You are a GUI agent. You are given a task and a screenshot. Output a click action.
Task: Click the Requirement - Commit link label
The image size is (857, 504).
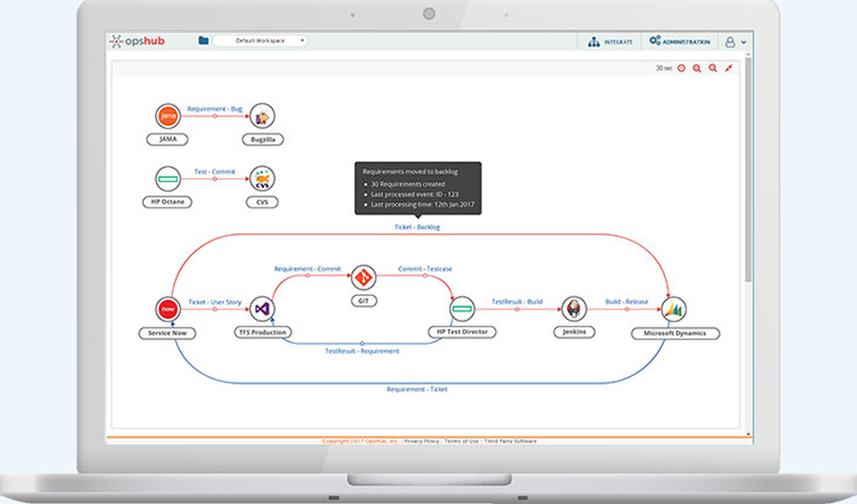[307, 269]
